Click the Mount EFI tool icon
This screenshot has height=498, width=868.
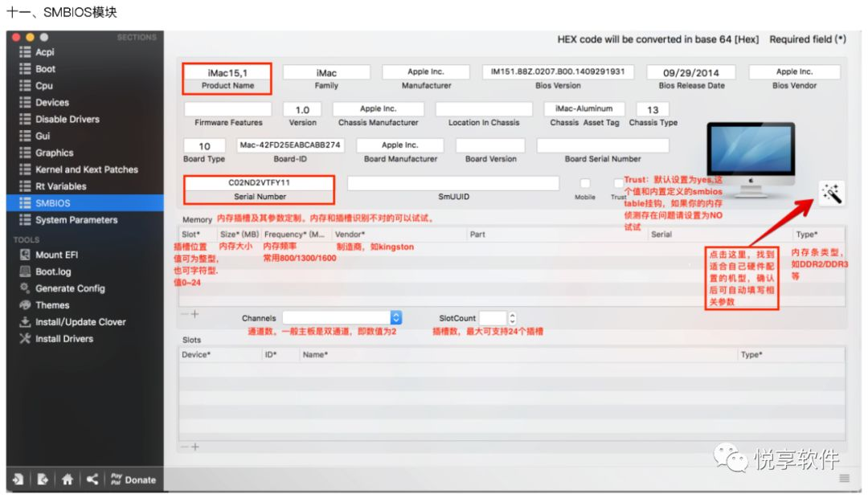(x=25, y=255)
